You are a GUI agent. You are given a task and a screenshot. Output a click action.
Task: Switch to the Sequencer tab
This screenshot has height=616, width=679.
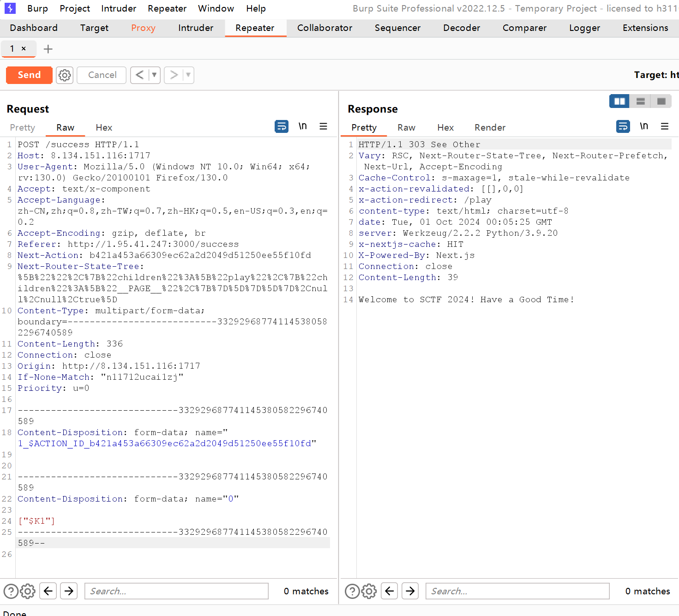(x=397, y=28)
